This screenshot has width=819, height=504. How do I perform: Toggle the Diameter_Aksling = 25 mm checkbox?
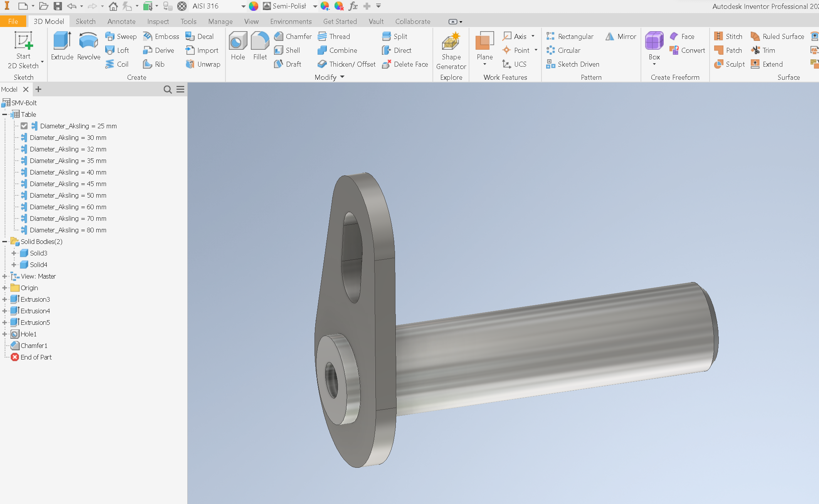pos(24,126)
